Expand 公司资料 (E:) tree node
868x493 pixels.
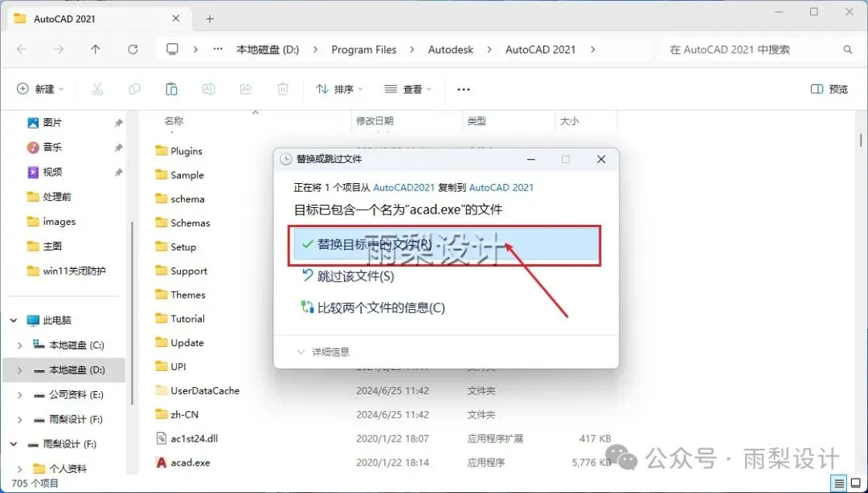(x=20, y=395)
